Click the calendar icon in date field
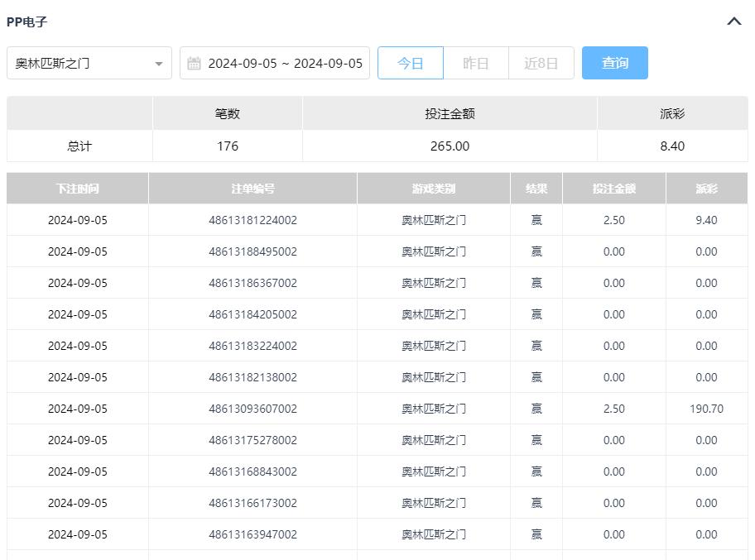 (x=194, y=63)
